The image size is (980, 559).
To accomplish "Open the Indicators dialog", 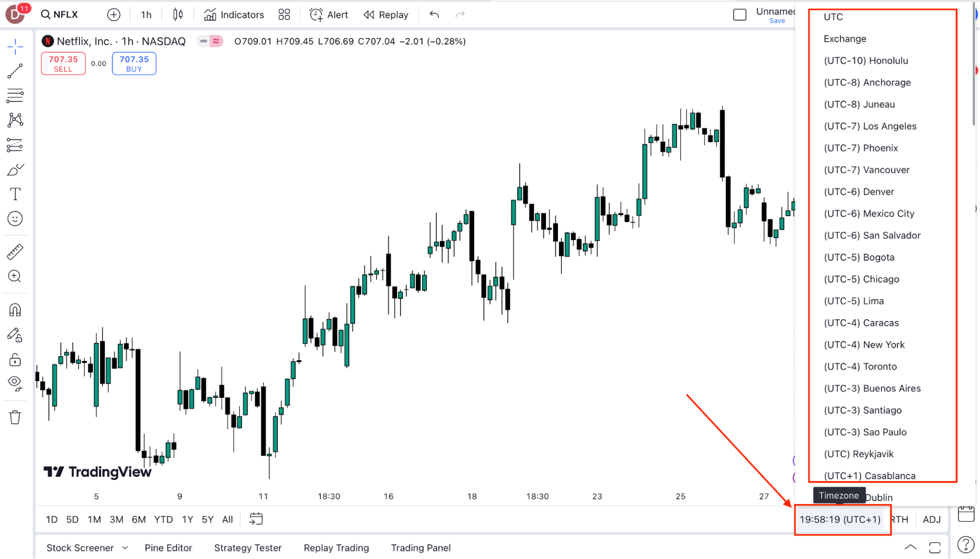I will click(234, 15).
